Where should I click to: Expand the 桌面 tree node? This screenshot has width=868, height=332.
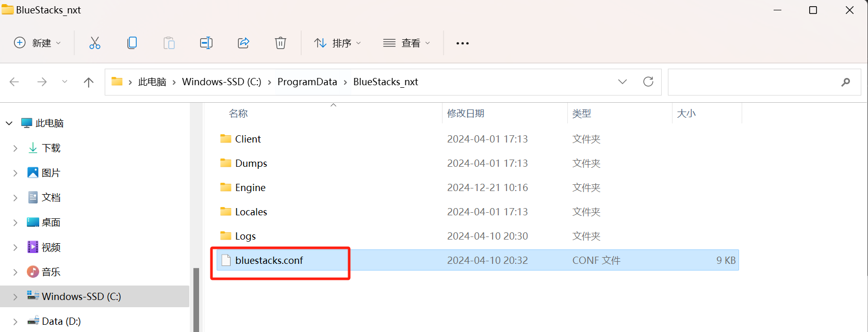15,223
